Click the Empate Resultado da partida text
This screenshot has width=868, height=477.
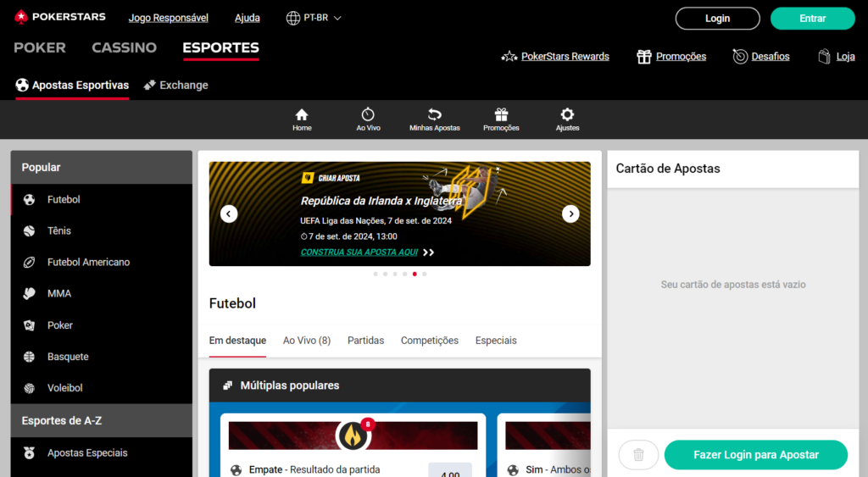[x=314, y=470]
